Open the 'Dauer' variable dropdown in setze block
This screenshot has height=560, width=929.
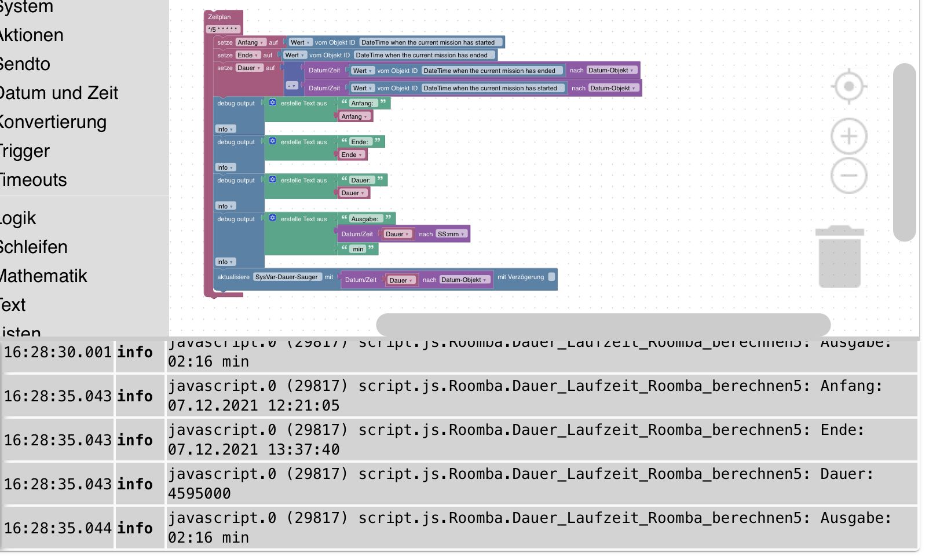(x=249, y=68)
